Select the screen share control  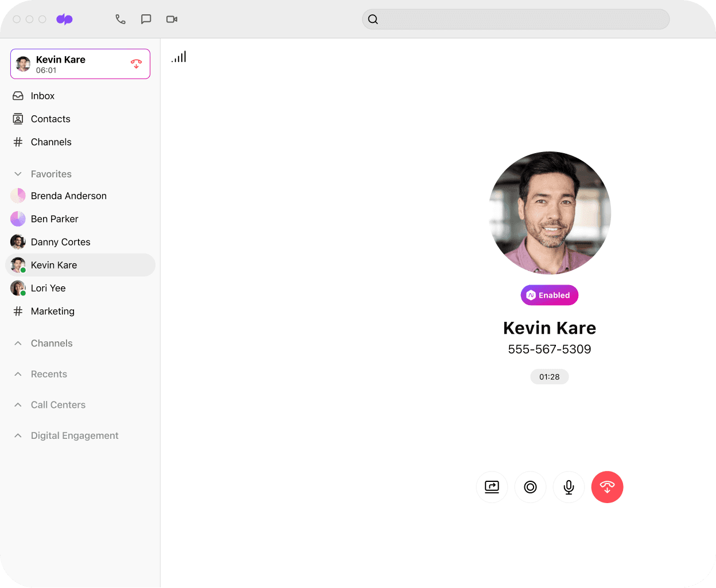(492, 486)
